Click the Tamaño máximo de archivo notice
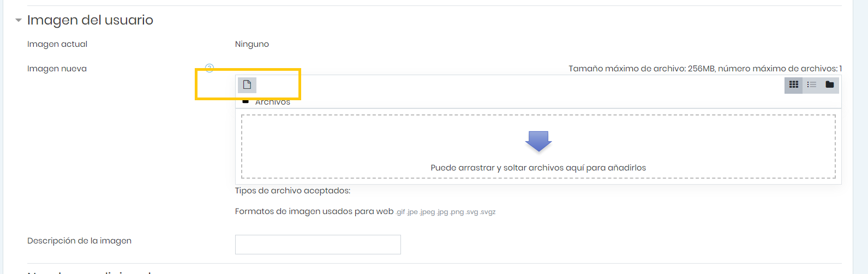Viewport: 868px width, 274px height. (x=705, y=69)
